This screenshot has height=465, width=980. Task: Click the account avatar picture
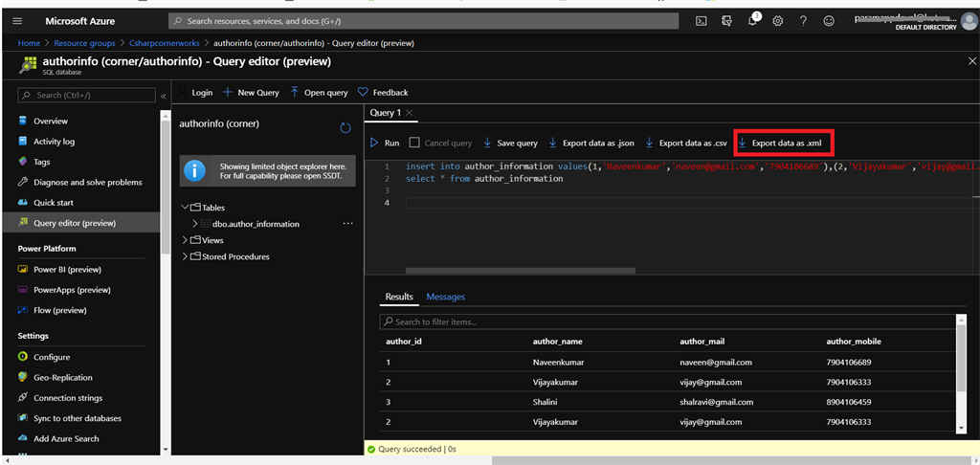[x=969, y=22]
